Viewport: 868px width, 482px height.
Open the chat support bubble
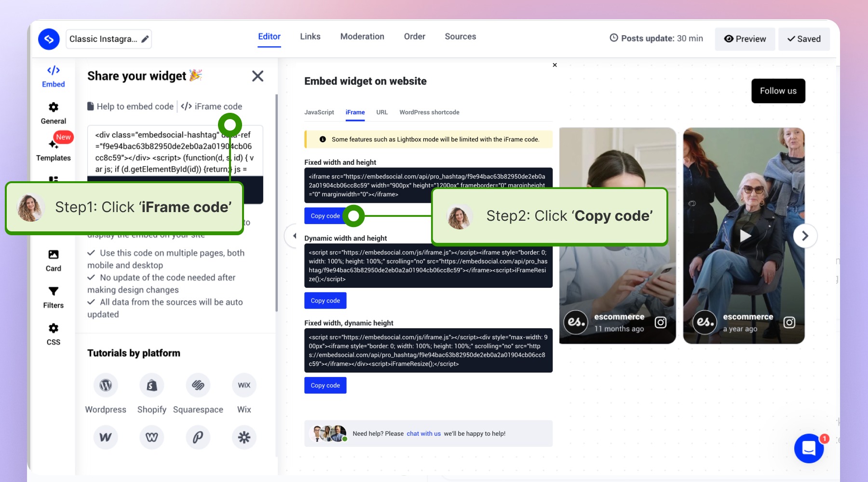coord(809,448)
